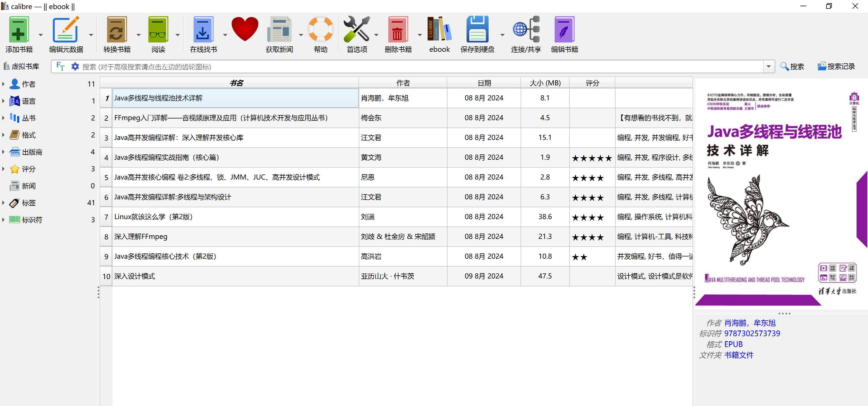Select Publishers (出版商) category icon
This screenshot has height=406, width=868.
[14, 152]
